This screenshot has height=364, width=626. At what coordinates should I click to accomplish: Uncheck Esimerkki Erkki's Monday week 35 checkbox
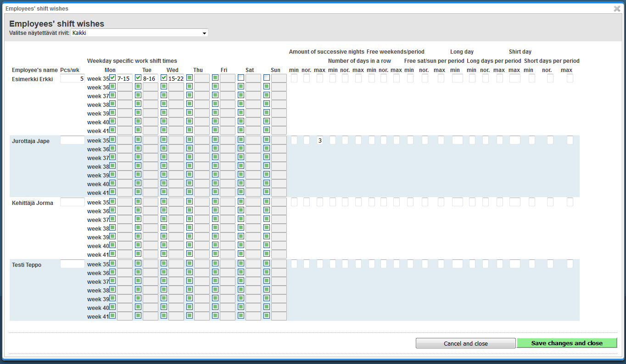coord(112,77)
